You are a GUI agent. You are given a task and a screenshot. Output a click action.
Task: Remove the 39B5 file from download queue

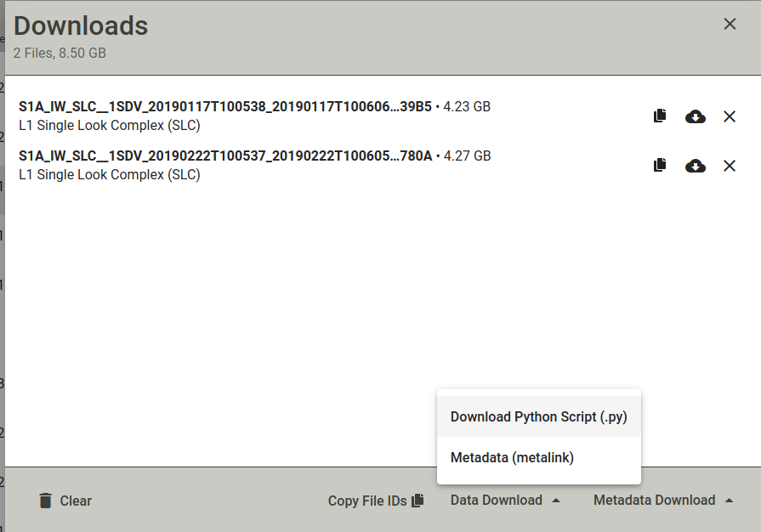tap(730, 116)
